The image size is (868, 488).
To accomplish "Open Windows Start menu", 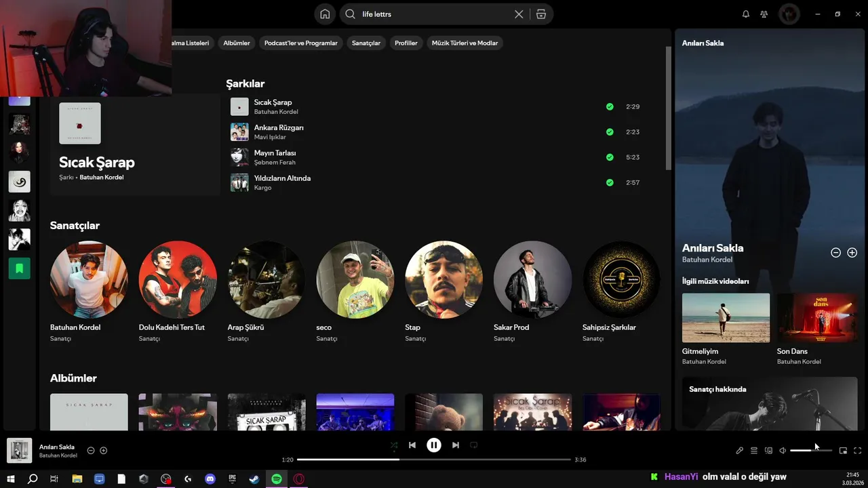I will pyautogui.click(x=11, y=479).
